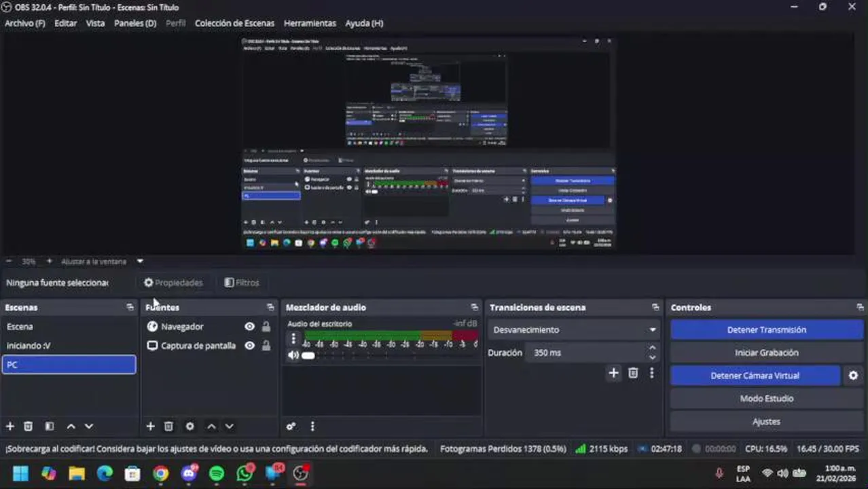Add a new scene with plus icon
This screenshot has height=489, width=868.
point(10,427)
